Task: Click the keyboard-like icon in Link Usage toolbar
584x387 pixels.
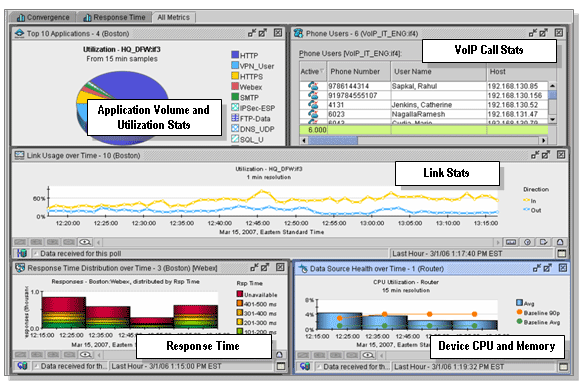Action: 511,242
